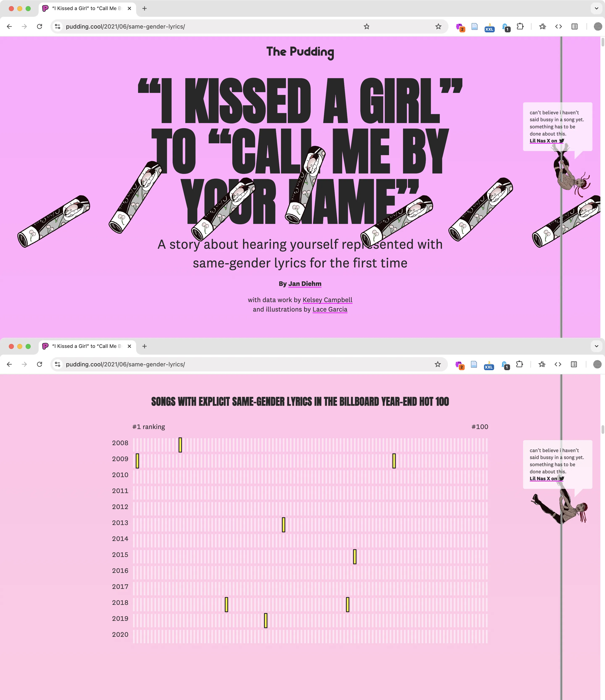Open site information in the address bar
Image resolution: width=605 pixels, height=700 pixels.
(57, 26)
